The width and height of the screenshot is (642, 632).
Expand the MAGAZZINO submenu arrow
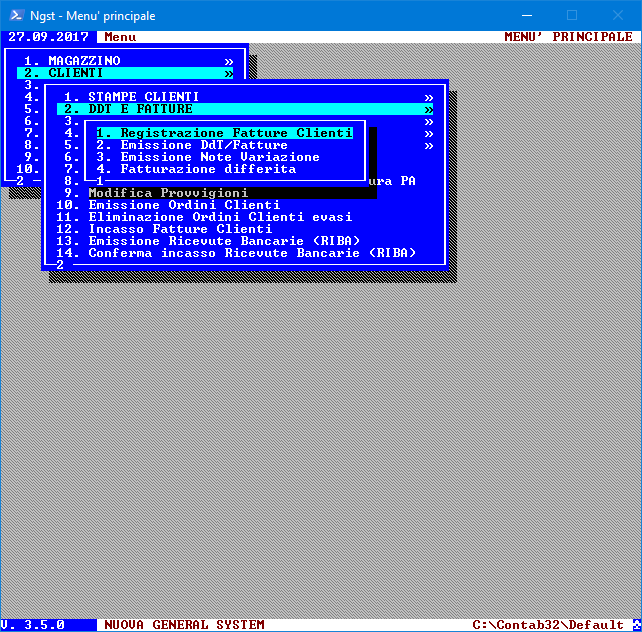tap(228, 61)
